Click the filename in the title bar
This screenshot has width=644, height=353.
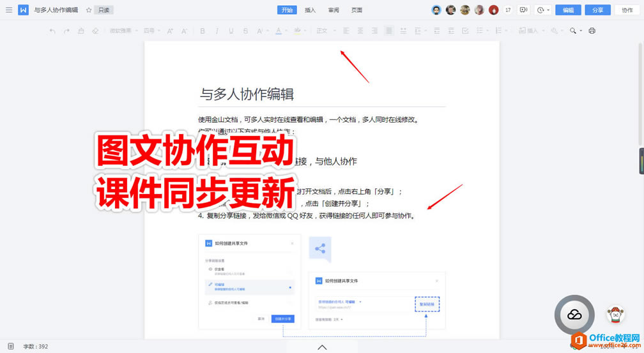coord(56,10)
